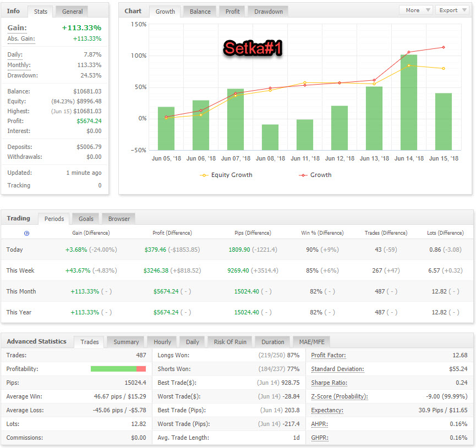Click the Profitability green-red bar
This screenshot has height=448, width=476.
[x=118, y=369]
